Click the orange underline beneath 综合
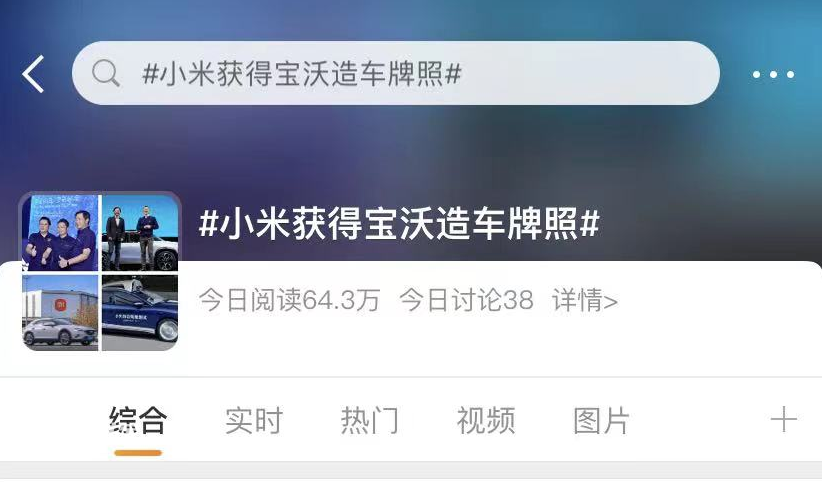The image size is (822, 482). click(x=138, y=453)
